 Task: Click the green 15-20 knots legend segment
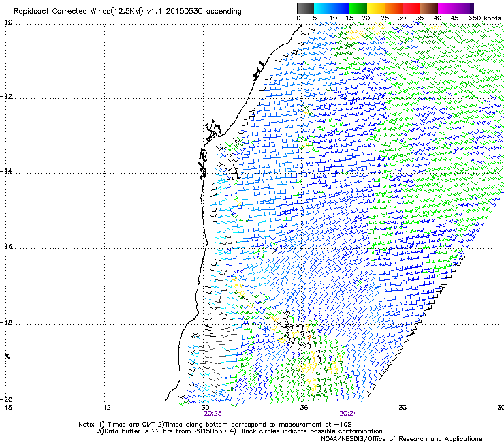358,8
